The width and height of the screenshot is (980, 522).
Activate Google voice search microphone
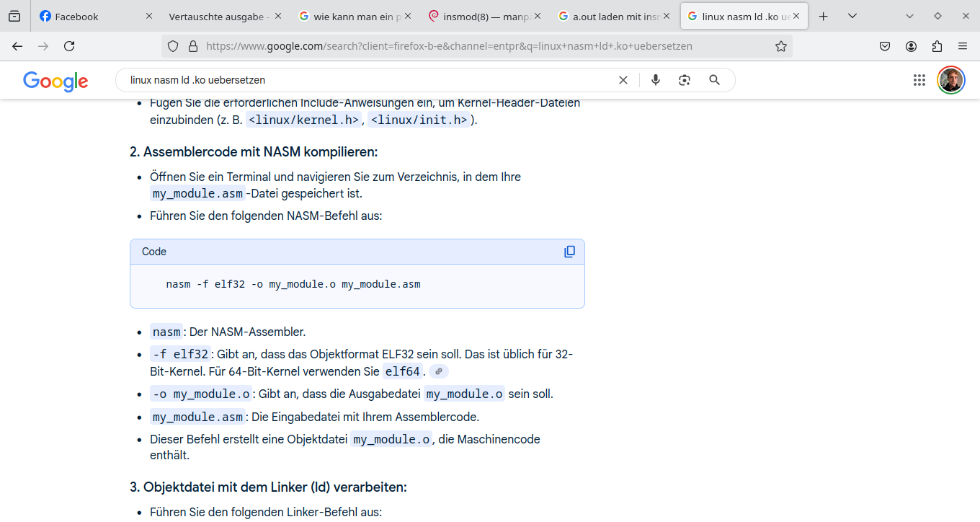(656, 80)
